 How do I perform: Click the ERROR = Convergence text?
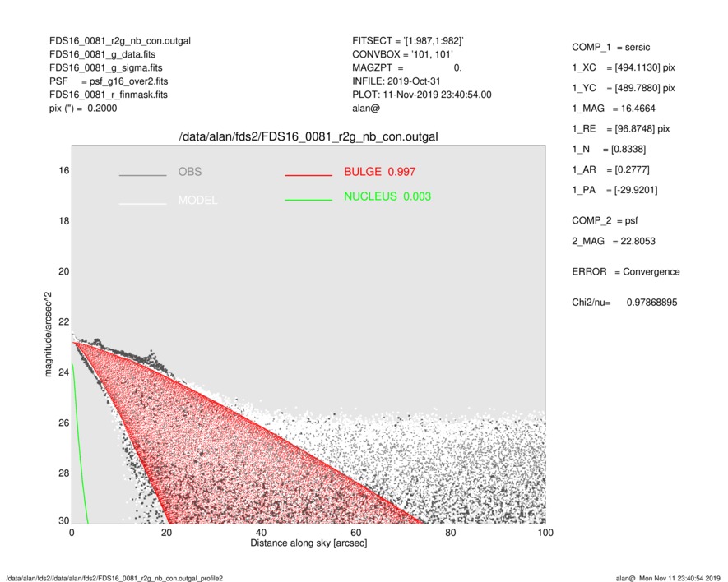(625, 272)
